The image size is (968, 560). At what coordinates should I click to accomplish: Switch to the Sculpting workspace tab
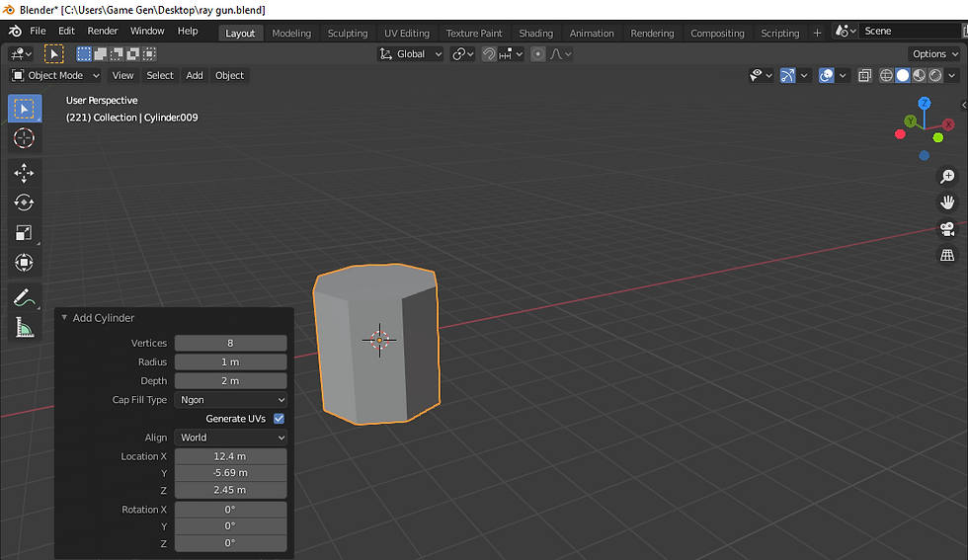tap(348, 34)
